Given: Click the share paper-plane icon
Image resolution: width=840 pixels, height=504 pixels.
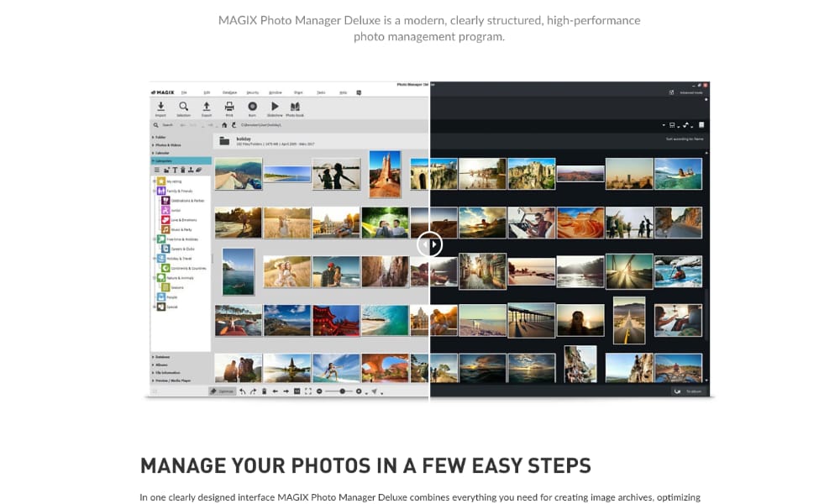Looking at the screenshot, I should pyautogui.click(x=375, y=391).
